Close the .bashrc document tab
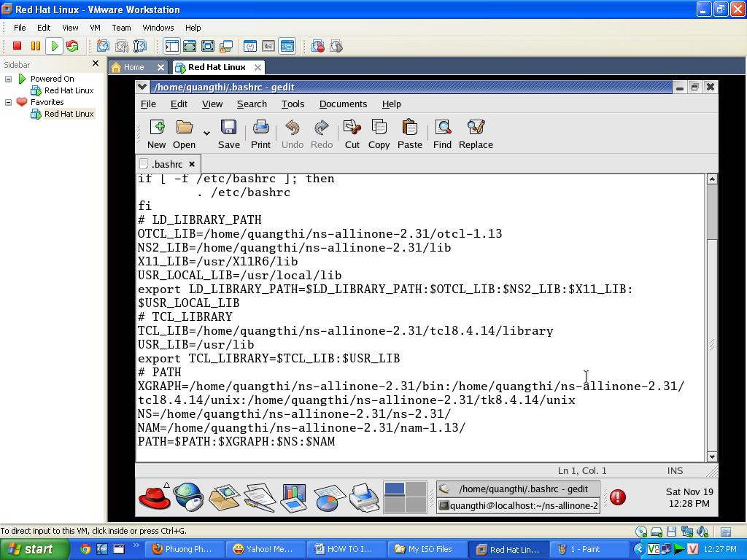747x560 pixels. [x=192, y=164]
